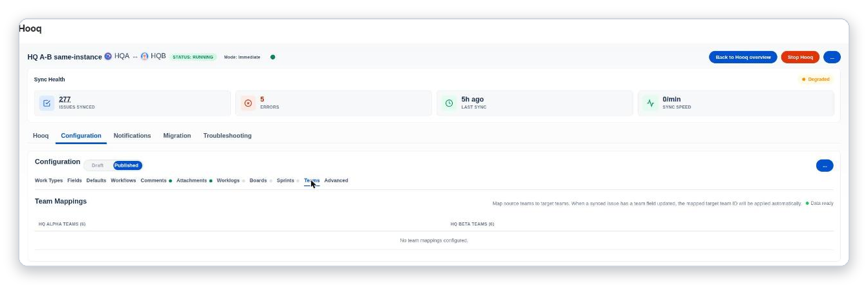Click the 0/min sync speed value

(673, 100)
